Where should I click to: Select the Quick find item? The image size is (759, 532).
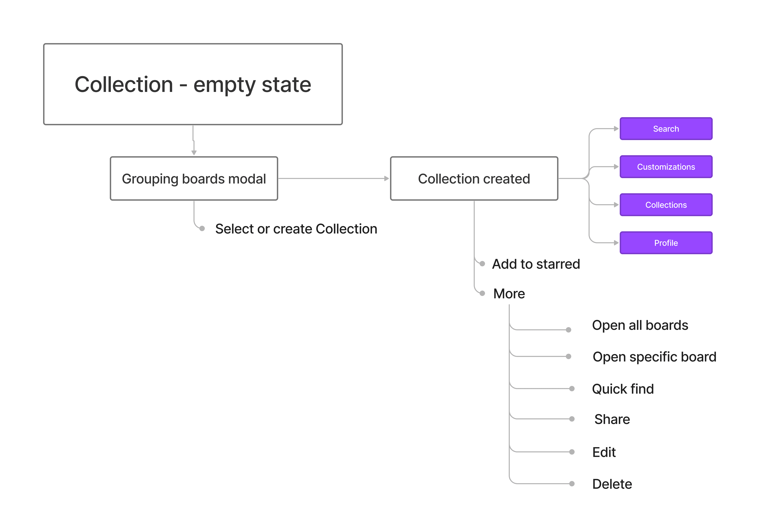click(623, 389)
